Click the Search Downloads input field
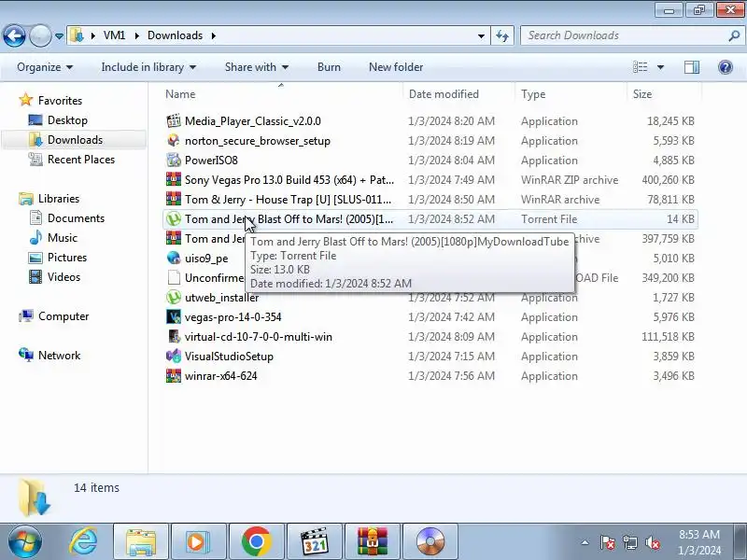Screen dimensions: 747x560 [x=624, y=35]
